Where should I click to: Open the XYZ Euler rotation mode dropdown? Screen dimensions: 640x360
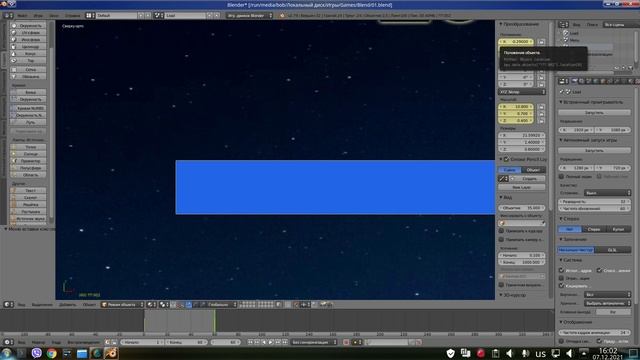pyautogui.click(x=522, y=92)
